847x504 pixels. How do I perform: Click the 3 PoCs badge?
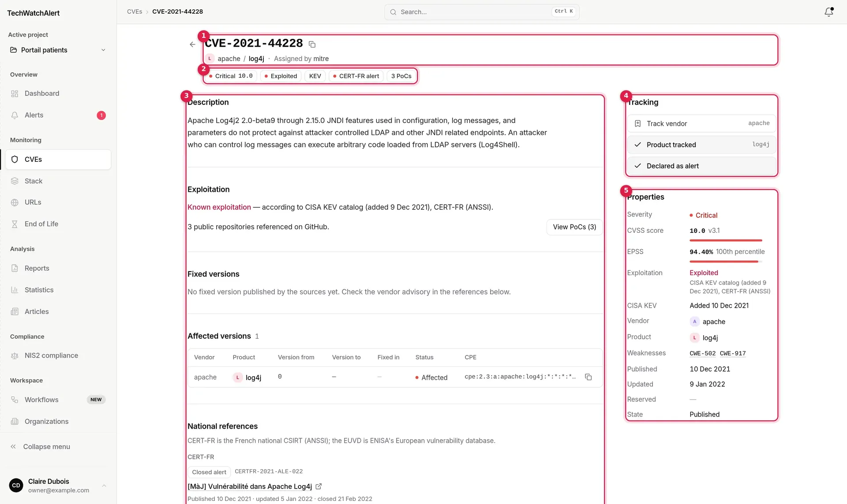point(401,76)
